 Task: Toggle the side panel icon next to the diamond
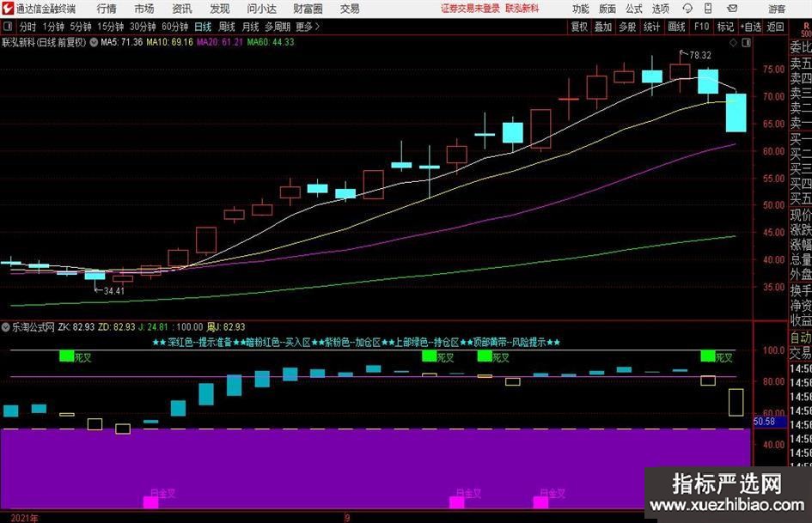click(x=746, y=43)
